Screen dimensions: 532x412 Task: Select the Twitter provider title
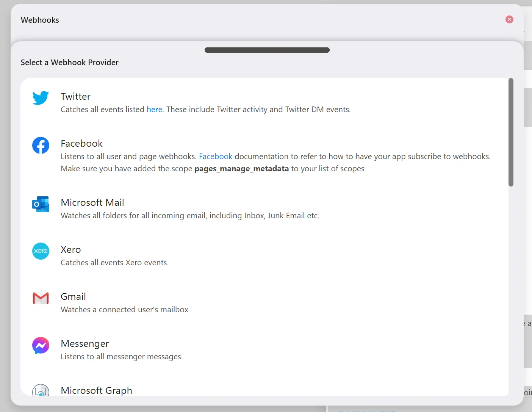[x=75, y=96]
